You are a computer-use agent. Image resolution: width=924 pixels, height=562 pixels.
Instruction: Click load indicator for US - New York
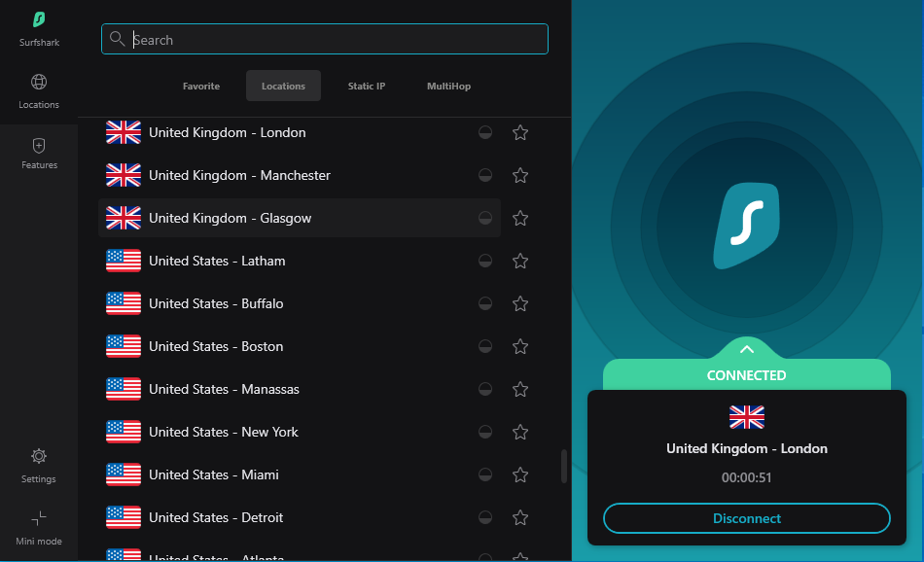[x=485, y=432]
